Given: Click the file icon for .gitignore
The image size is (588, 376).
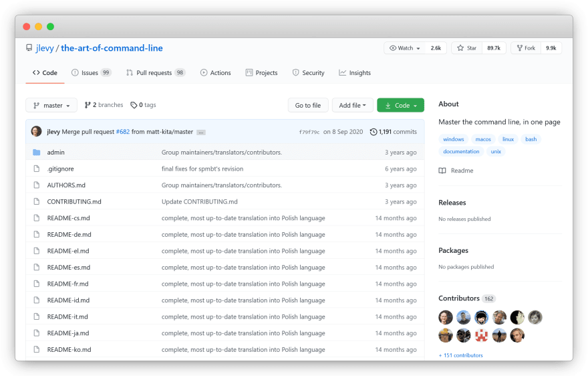Looking at the screenshot, I should tap(36, 169).
